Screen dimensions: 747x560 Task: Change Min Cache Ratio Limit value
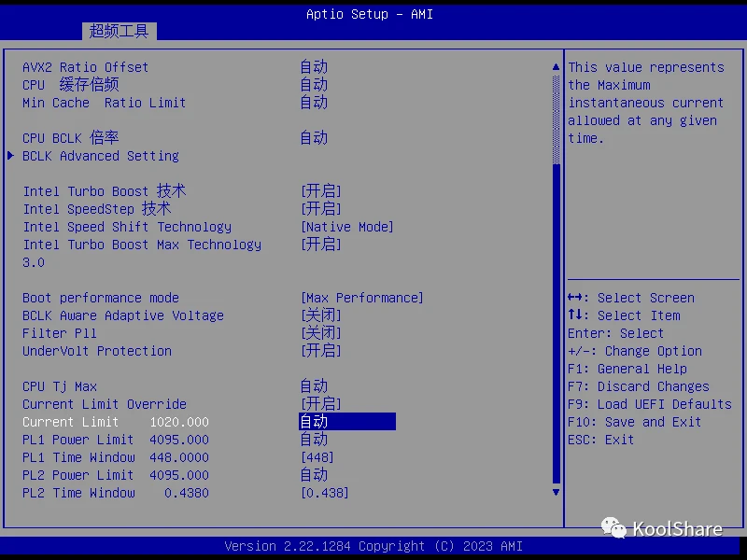click(314, 103)
